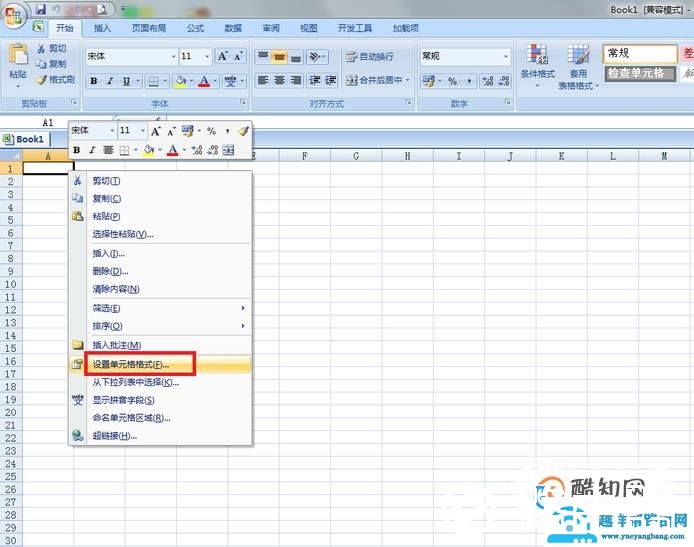694x547 pixels.
Task: Click the Office button logo
Action: 13,15
